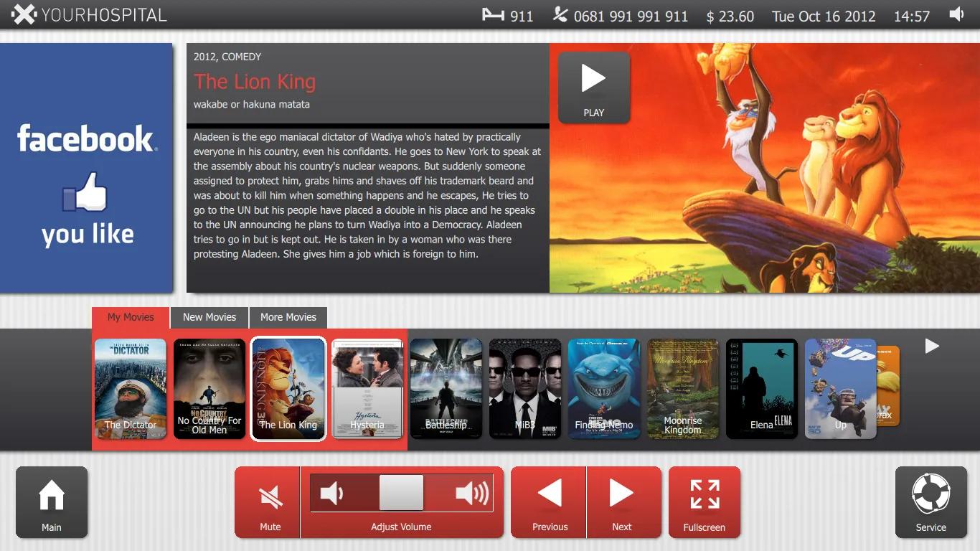
Task: Click the YourHospital logo
Action: 89,14
